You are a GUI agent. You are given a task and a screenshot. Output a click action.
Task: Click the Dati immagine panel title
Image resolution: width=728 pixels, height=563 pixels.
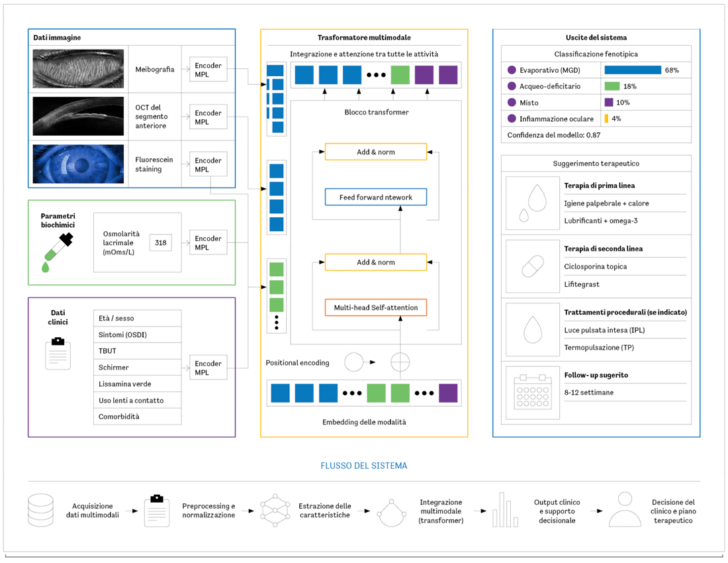click(57, 38)
